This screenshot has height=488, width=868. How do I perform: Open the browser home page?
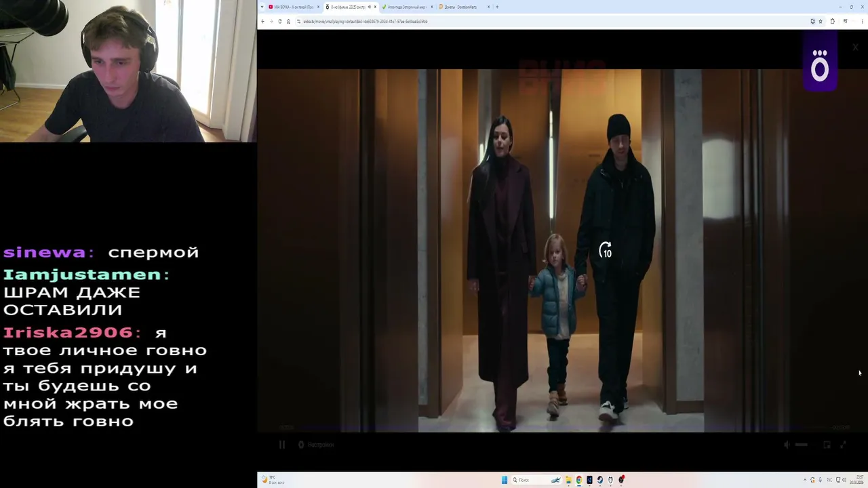tap(288, 21)
